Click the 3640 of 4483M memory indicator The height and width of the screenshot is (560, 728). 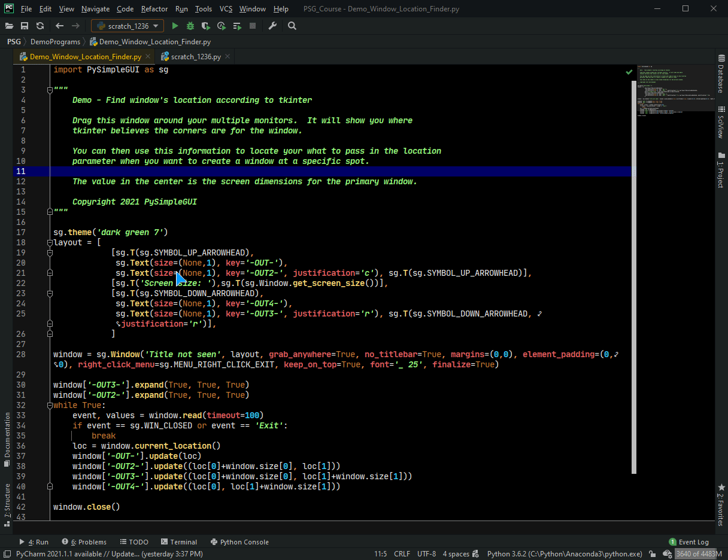(699, 554)
